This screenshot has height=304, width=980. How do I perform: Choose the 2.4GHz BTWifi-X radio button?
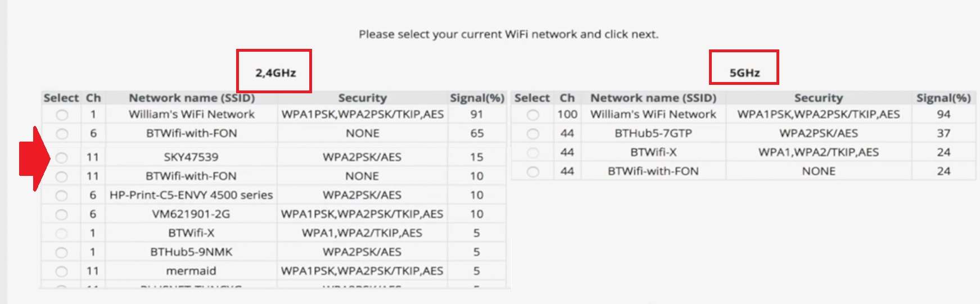pos(62,233)
